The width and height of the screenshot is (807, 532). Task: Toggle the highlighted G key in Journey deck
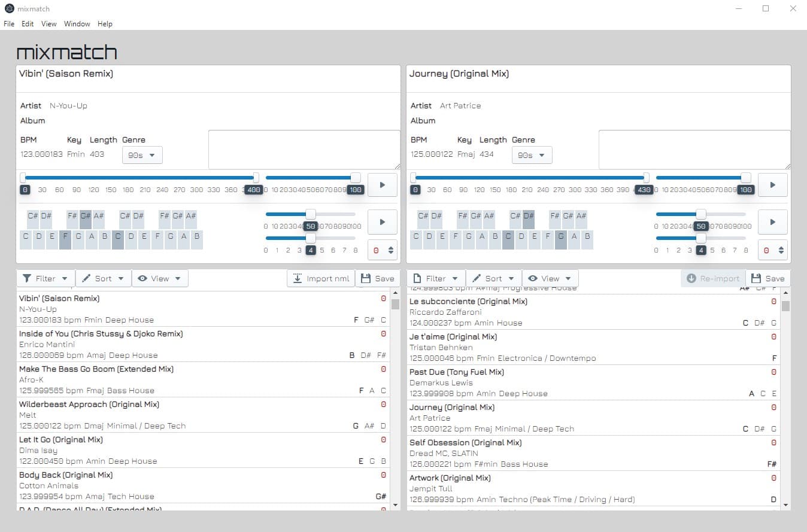point(561,239)
